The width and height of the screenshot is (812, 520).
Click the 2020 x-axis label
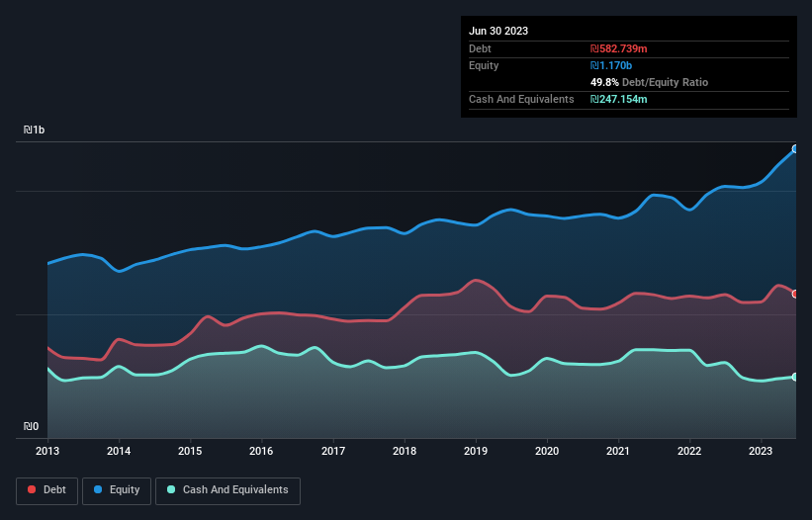(x=547, y=451)
